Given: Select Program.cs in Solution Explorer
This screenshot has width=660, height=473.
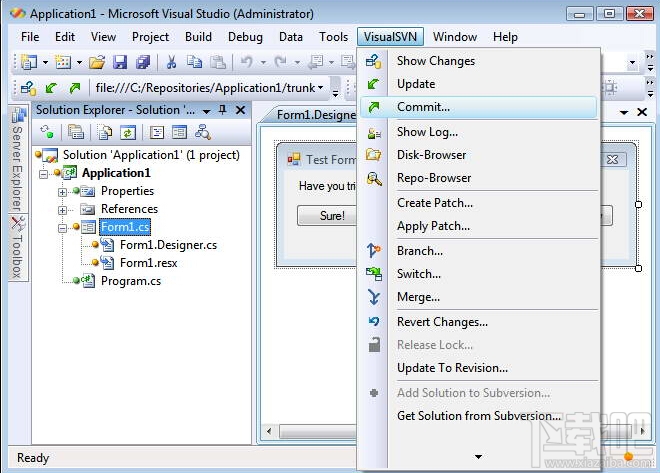Looking at the screenshot, I should (x=130, y=281).
